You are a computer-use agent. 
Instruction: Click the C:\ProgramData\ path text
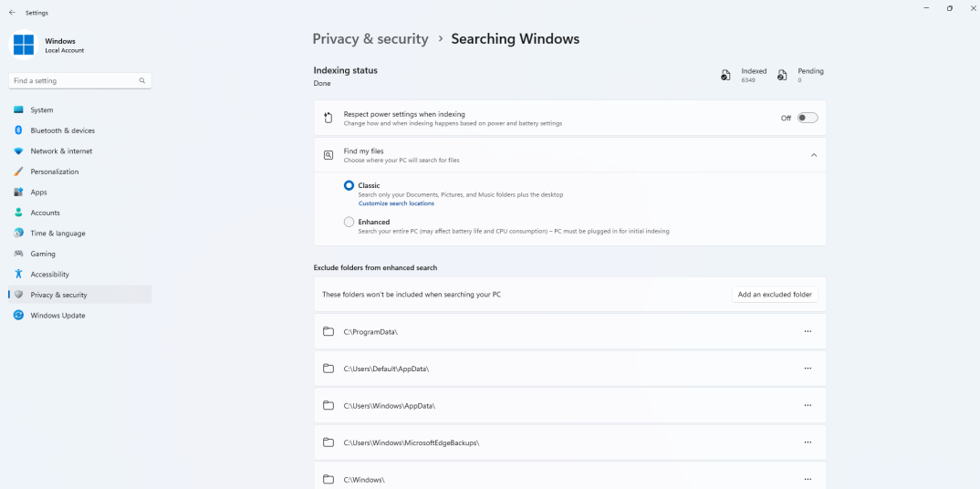pos(370,331)
